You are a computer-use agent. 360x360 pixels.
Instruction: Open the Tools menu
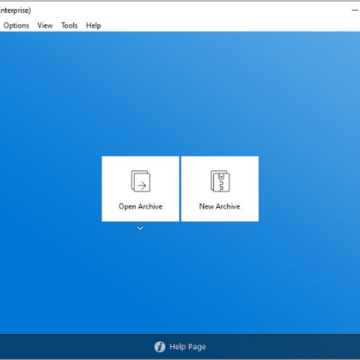coord(69,26)
